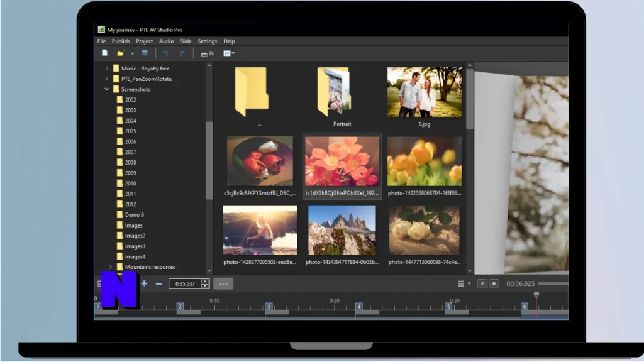Open the Portrait folder thumbnail

(334, 92)
